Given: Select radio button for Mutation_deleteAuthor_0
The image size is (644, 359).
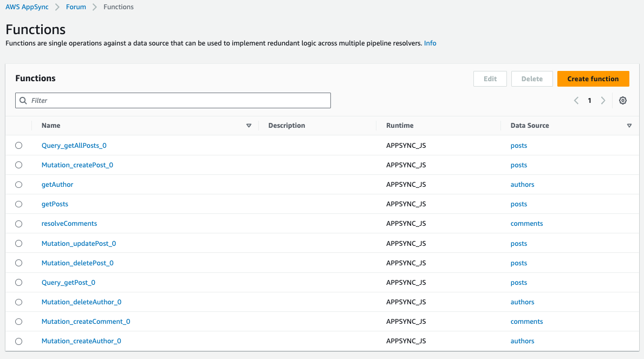Looking at the screenshot, I should coord(19,302).
